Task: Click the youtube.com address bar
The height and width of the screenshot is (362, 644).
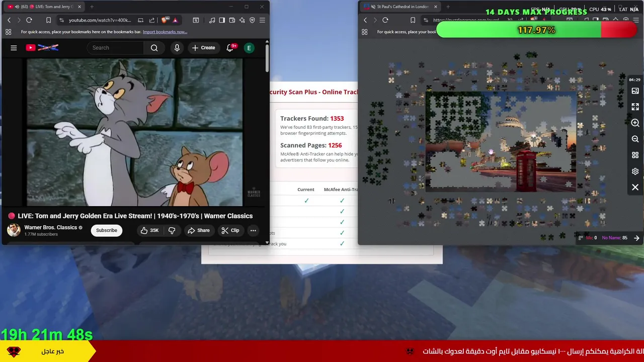Action: 100,20
